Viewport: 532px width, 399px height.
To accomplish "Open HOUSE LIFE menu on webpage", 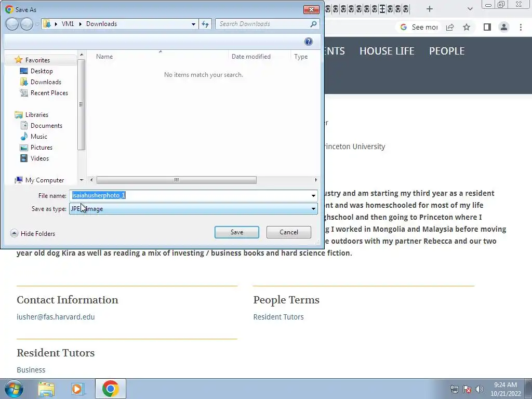I will pos(387,51).
